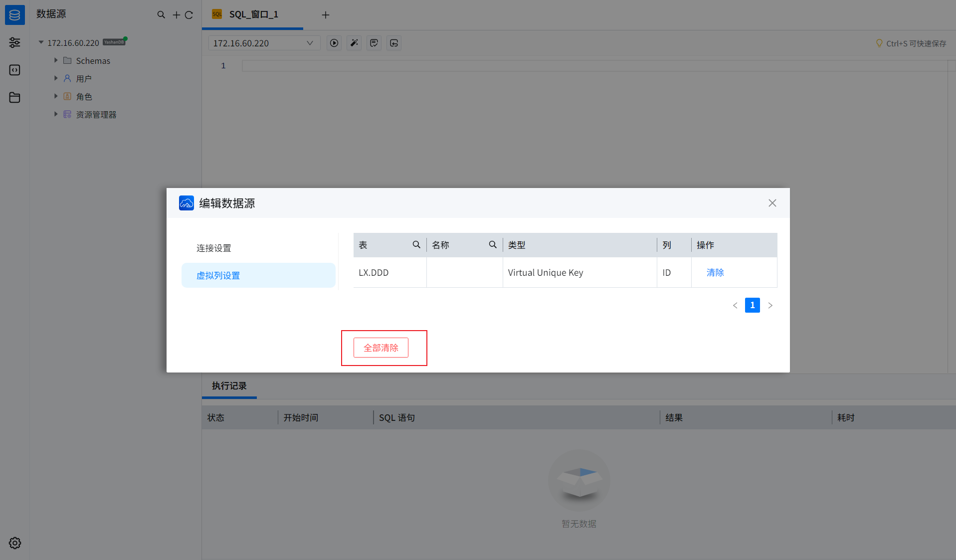Screen dimensions: 956x560
Task: Click the plus icon to add data source
Action: [x=176, y=15]
